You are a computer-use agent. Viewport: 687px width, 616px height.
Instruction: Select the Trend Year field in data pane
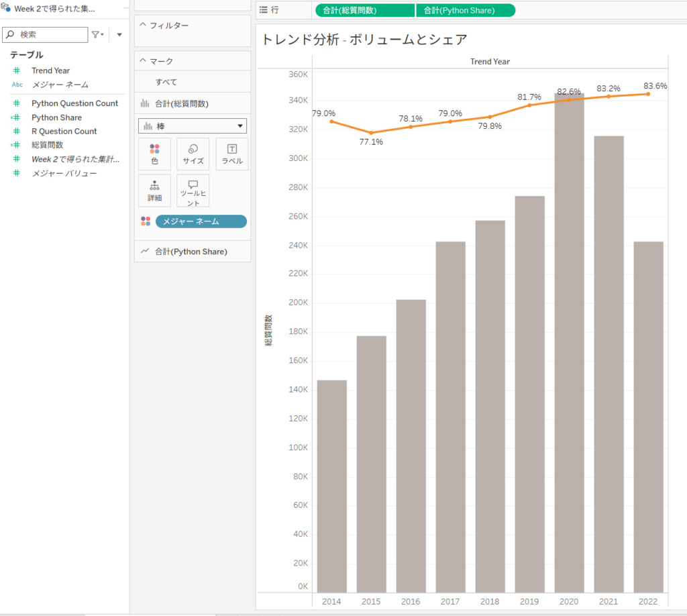click(x=50, y=70)
